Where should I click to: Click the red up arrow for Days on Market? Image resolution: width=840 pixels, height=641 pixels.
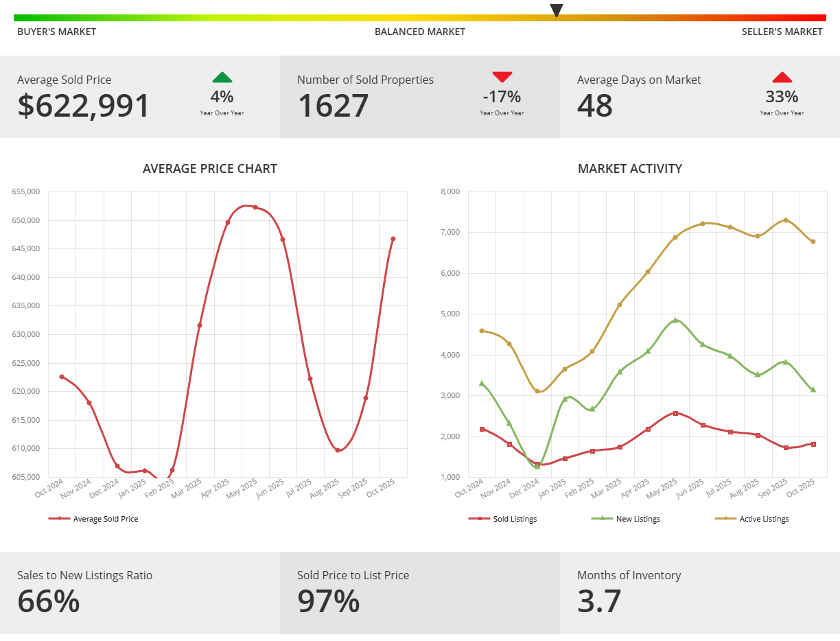tap(782, 78)
